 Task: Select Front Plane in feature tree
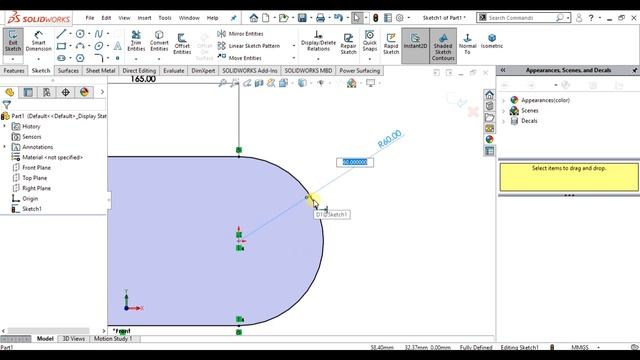click(x=36, y=168)
